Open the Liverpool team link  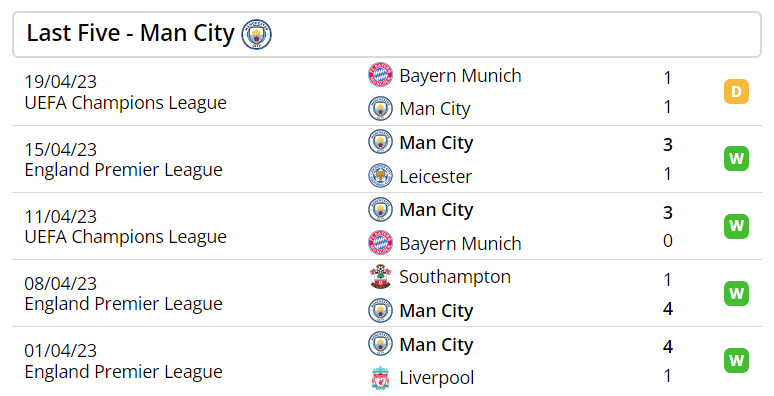(436, 378)
